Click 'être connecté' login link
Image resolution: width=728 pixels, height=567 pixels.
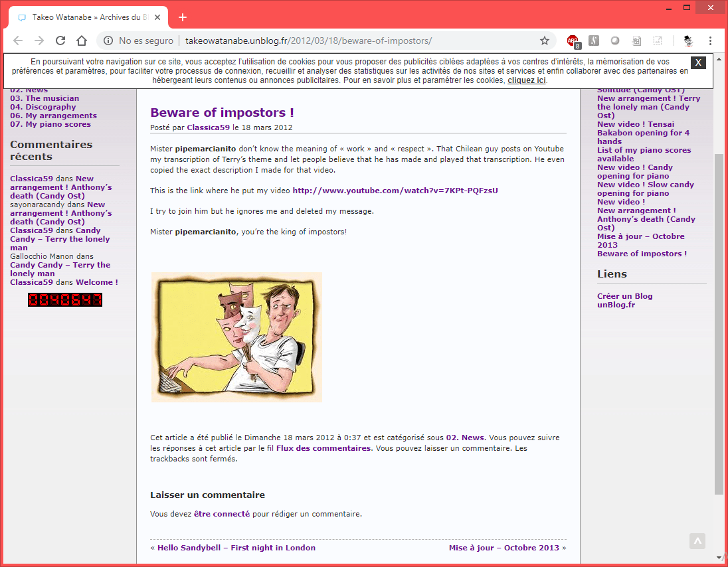(x=222, y=514)
